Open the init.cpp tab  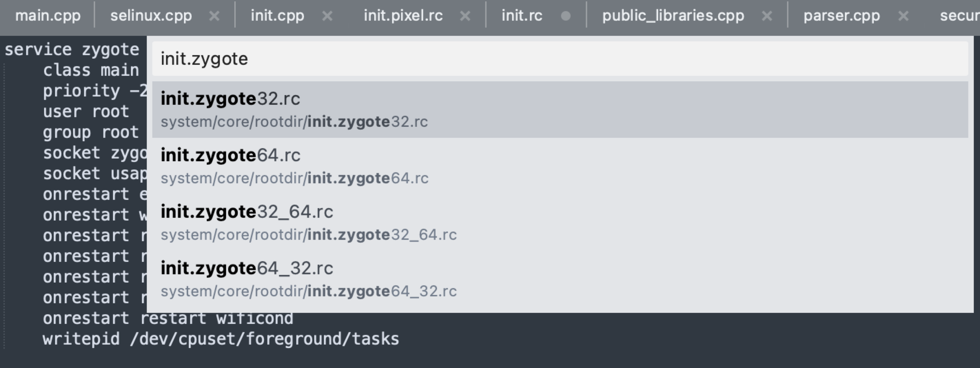[x=277, y=16]
